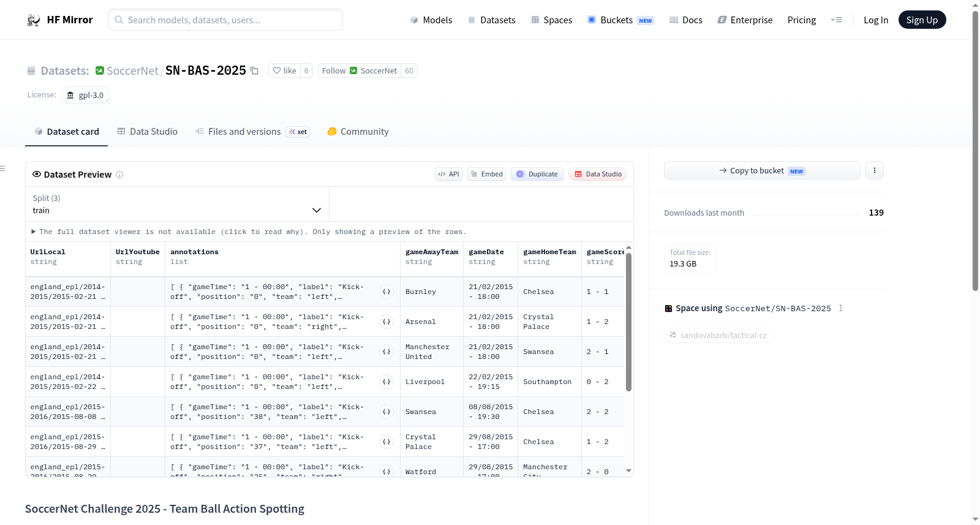Open the sandovabarb/tactical-cz space link
This screenshot has width=980, height=525.
point(718,335)
